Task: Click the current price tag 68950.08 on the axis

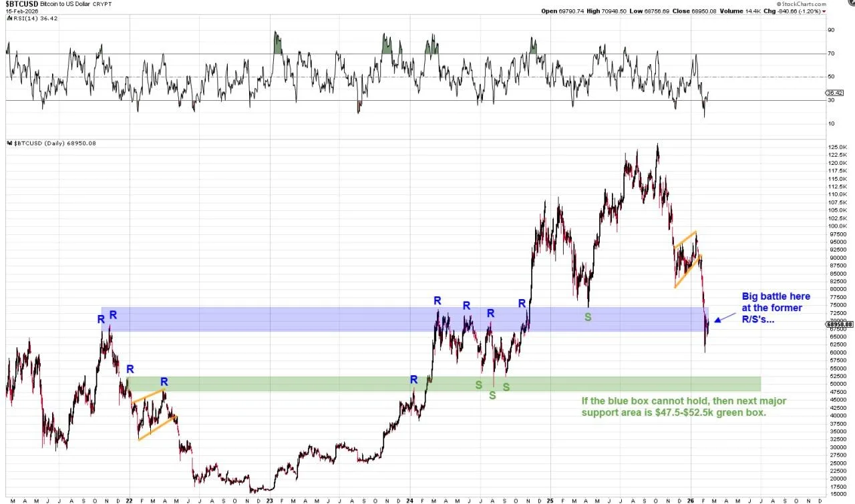Action: click(x=839, y=324)
